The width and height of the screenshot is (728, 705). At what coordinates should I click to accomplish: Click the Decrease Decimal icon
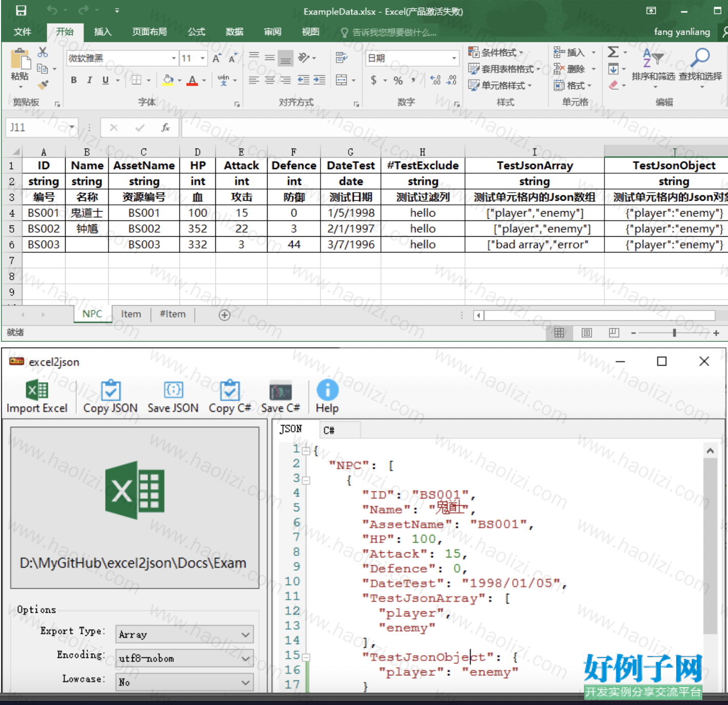tap(452, 80)
